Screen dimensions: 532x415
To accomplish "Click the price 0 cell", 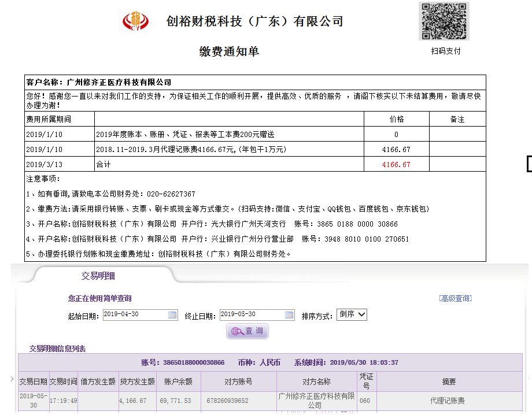I will pos(396,135).
